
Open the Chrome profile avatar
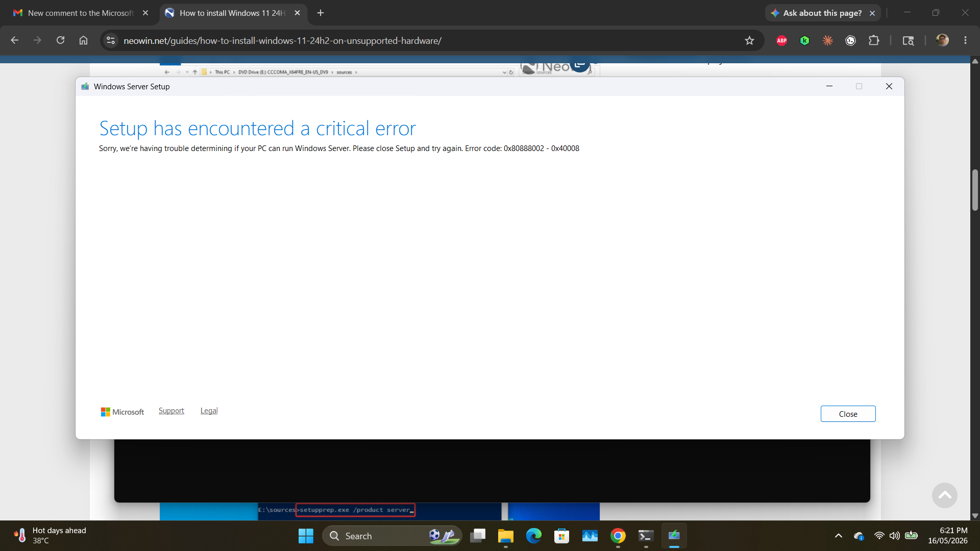(942, 40)
